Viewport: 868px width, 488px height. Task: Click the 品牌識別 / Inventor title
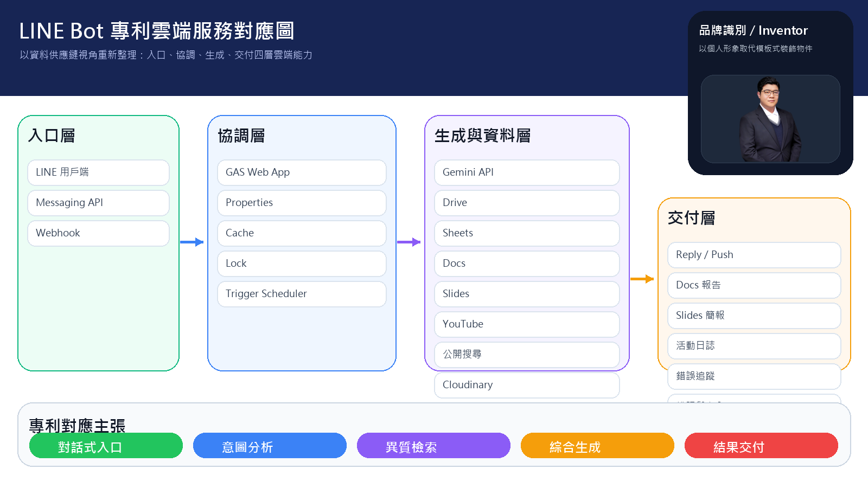754,30
